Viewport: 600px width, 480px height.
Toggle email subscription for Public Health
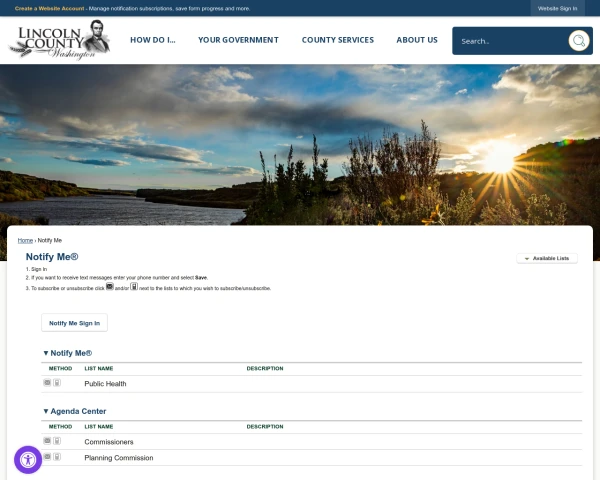47,382
